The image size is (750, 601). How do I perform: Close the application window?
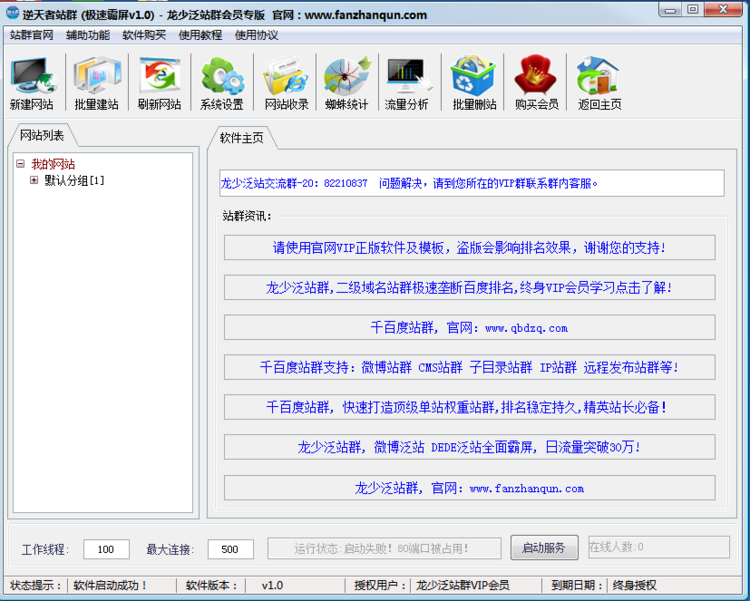coord(723,10)
